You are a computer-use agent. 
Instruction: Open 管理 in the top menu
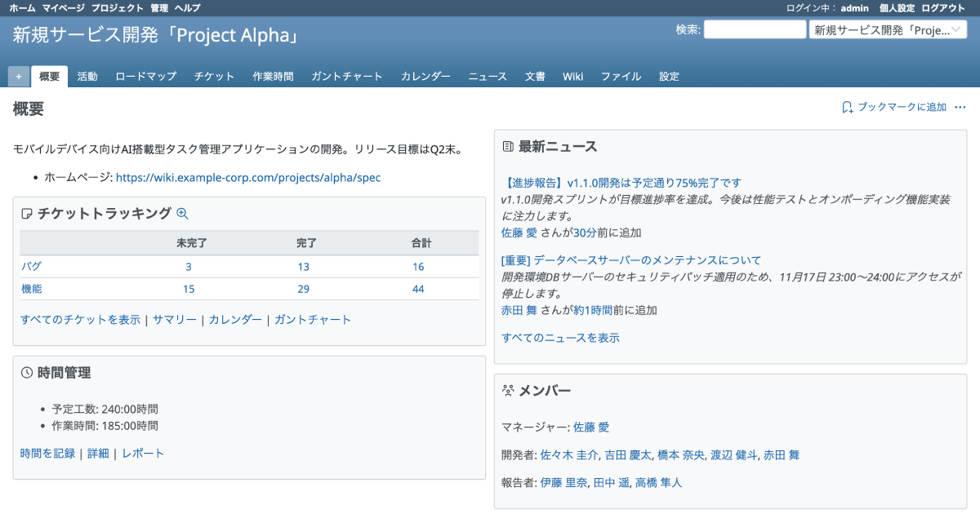tap(159, 7)
